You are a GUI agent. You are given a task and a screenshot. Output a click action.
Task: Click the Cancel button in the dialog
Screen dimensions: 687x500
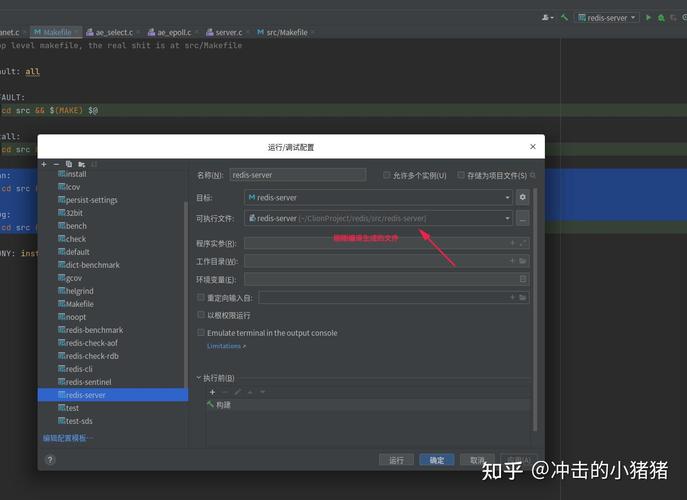[477, 460]
